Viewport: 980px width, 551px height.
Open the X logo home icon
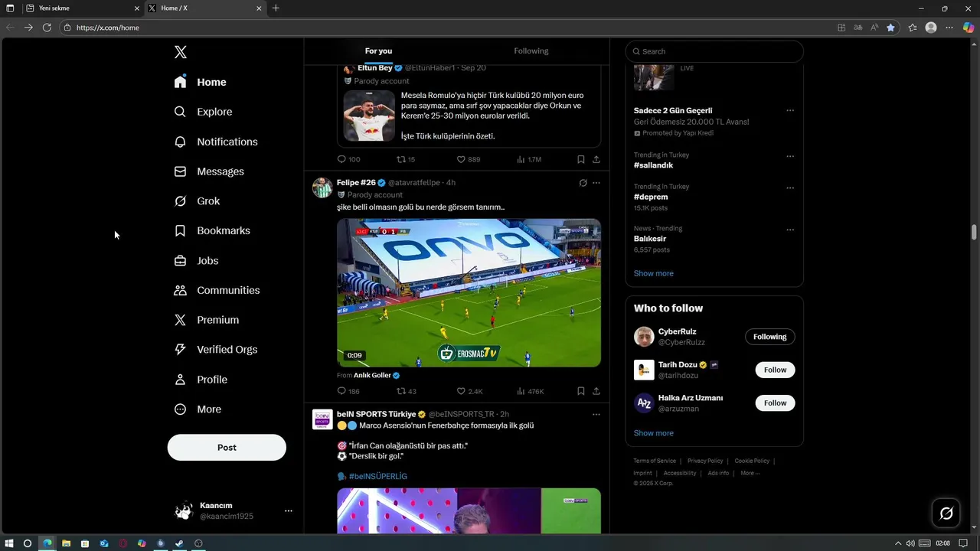click(181, 52)
